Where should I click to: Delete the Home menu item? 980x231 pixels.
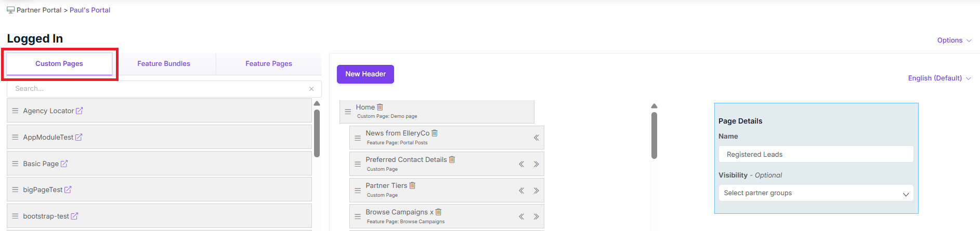(x=380, y=107)
